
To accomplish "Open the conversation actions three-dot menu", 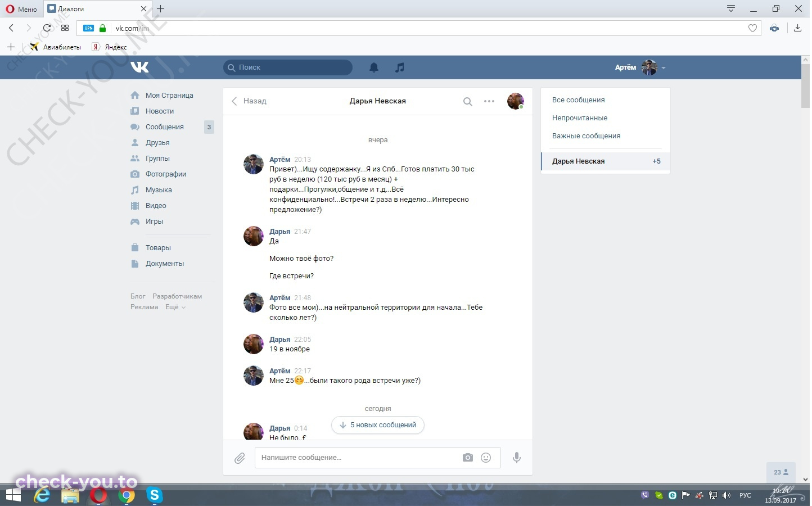I will 489,102.
